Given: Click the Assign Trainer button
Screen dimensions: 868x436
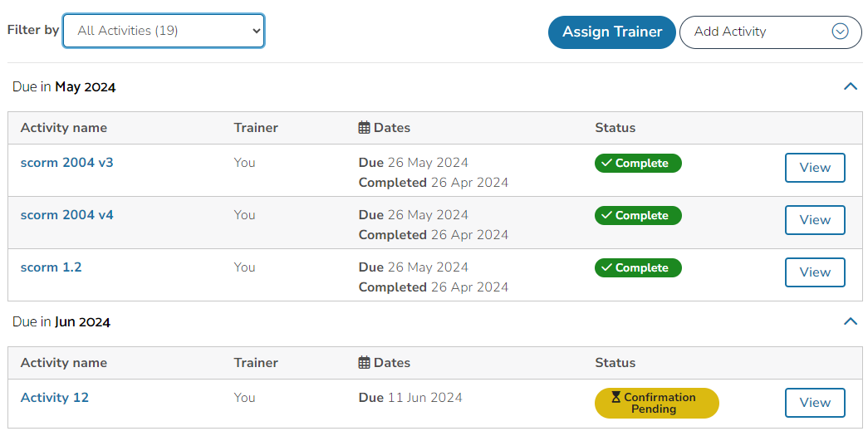Looking at the screenshot, I should [611, 32].
